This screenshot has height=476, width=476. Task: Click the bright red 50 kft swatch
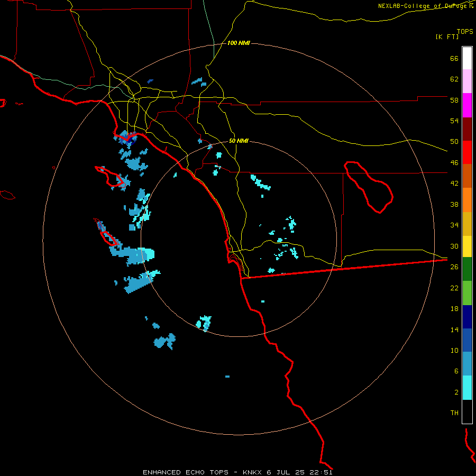tap(467, 152)
